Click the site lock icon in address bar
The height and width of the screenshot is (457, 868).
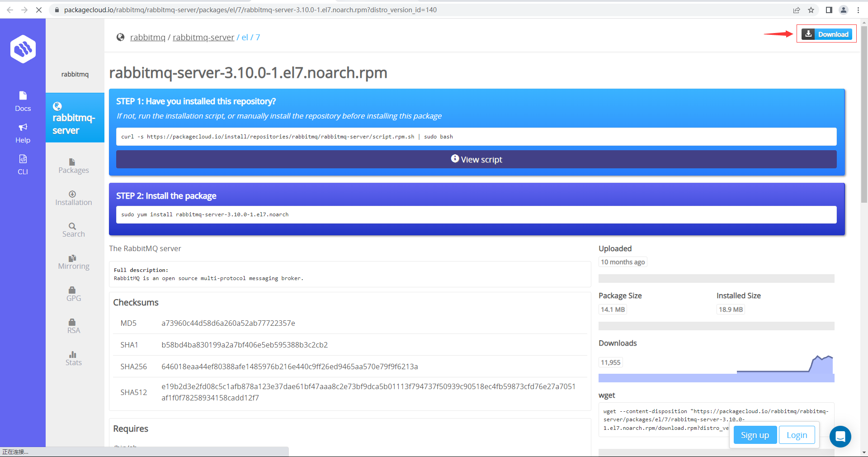click(x=57, y=10)
